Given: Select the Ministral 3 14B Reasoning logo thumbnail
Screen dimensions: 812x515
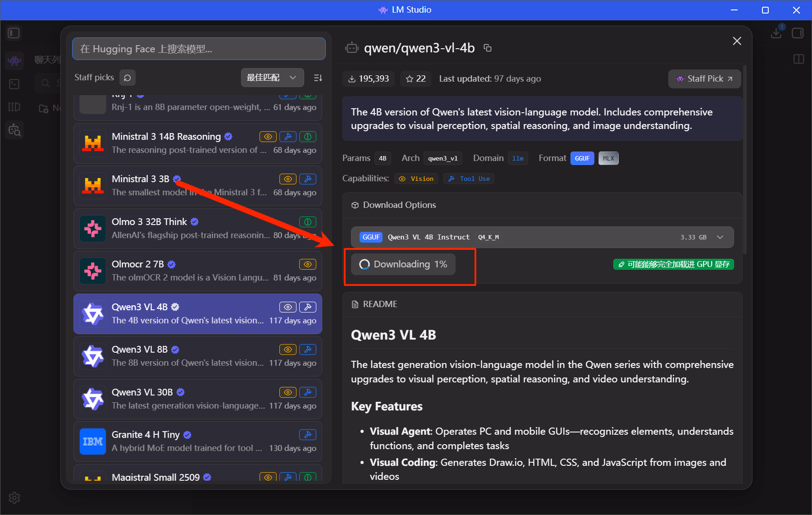Looking at the screenshot, I should [93, 143].
